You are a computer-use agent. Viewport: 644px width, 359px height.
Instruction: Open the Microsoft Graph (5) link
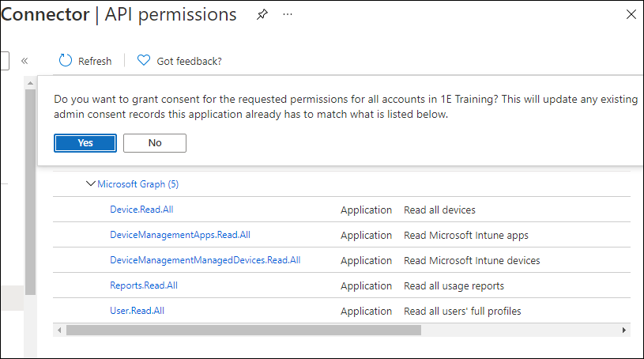(137, 184)
